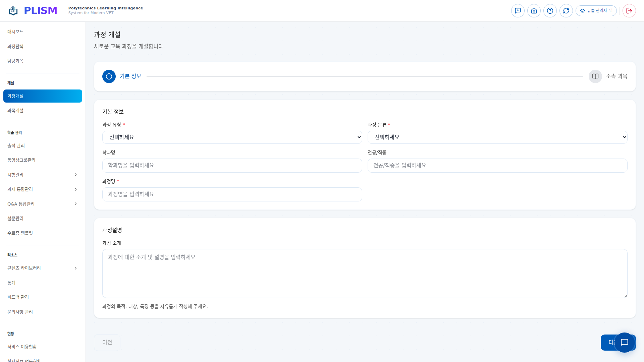Screen dimensions: 644x362
Task: Open the 과정 분류 dropdown
Action: [497, 137]
